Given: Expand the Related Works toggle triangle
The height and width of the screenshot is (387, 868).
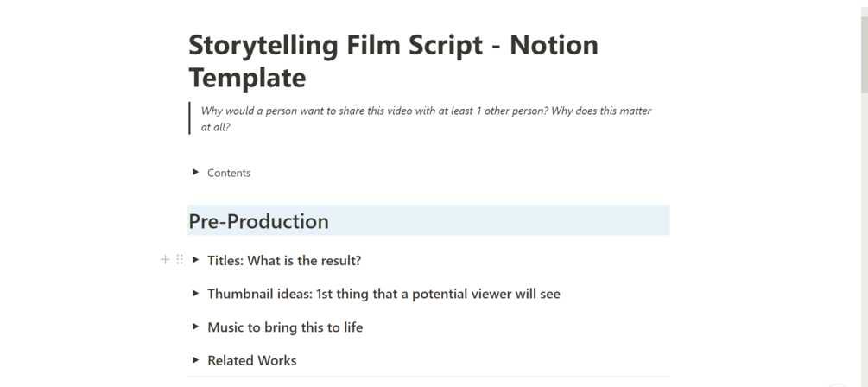Looking at the screenshot, I should (x=196, y=360).
